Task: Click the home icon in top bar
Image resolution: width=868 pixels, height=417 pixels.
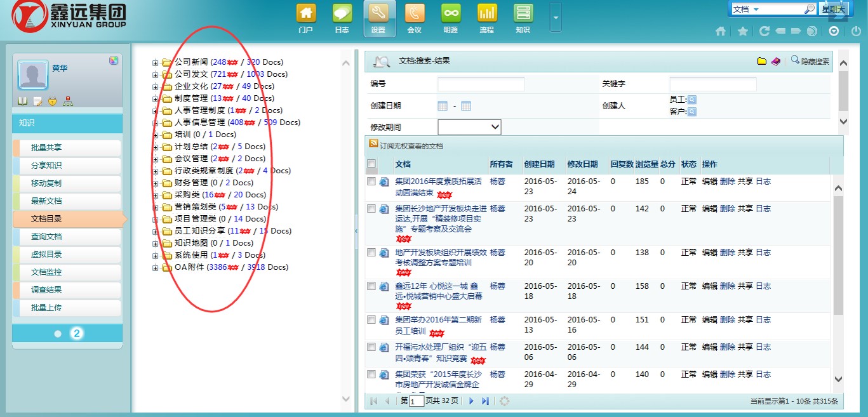Action: coord(720,31)
